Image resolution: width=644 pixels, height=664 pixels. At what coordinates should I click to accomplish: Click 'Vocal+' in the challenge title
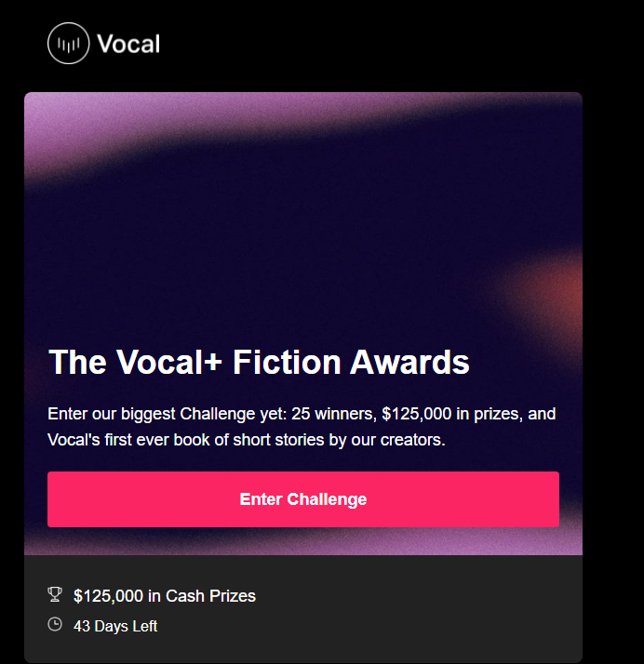(169, 363)
